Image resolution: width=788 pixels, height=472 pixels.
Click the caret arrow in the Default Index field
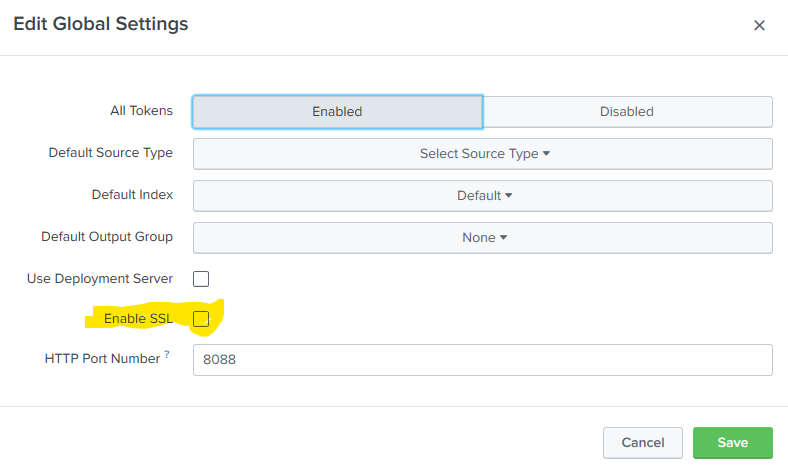pyautogui.click(x=509, y=196)
